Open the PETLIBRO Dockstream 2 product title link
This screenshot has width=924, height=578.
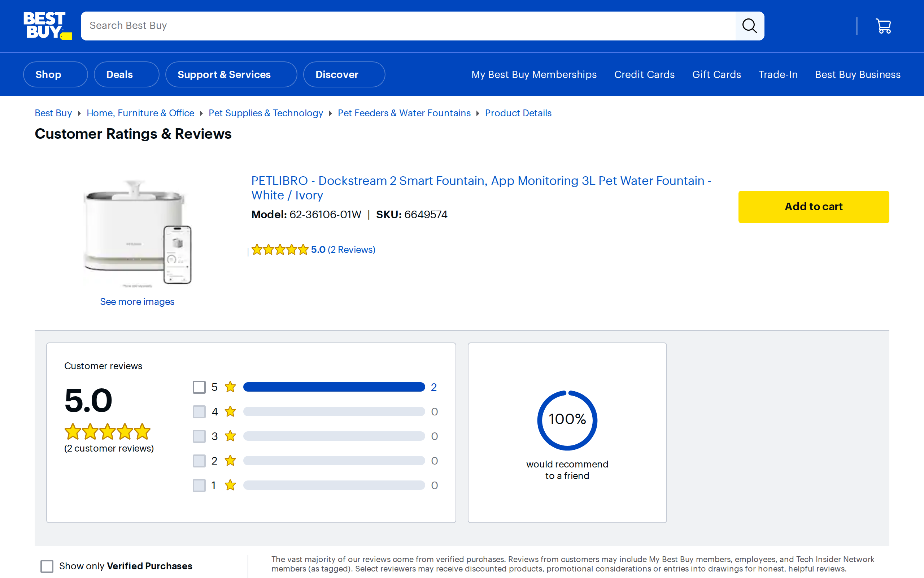(481, 188)
